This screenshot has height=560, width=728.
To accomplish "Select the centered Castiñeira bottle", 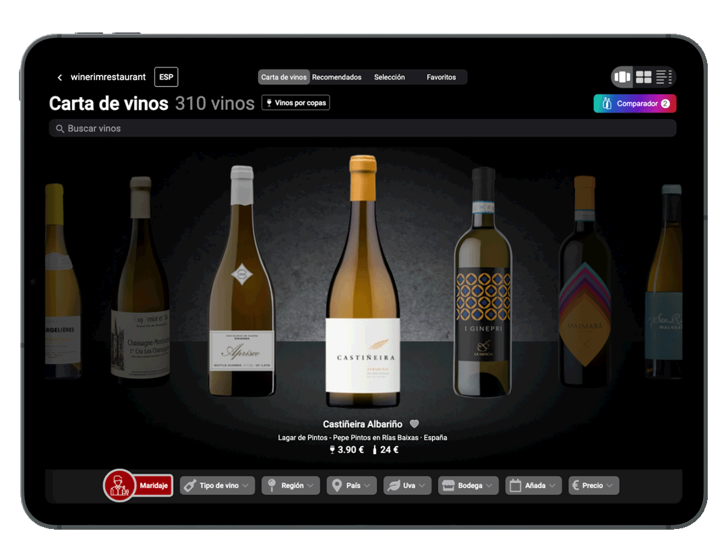I will point(363,281).
